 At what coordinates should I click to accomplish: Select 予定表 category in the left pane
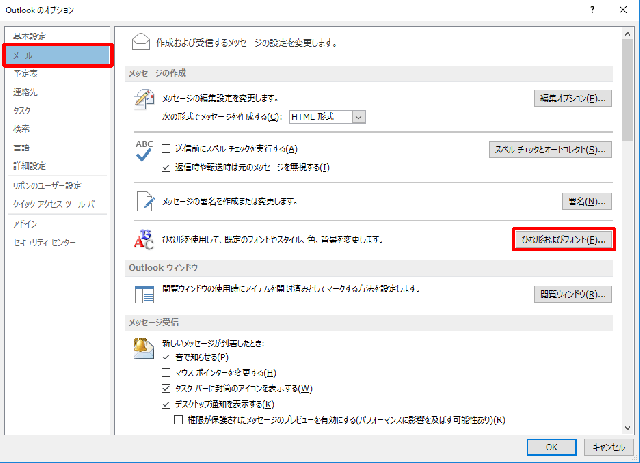pos(25,73)
